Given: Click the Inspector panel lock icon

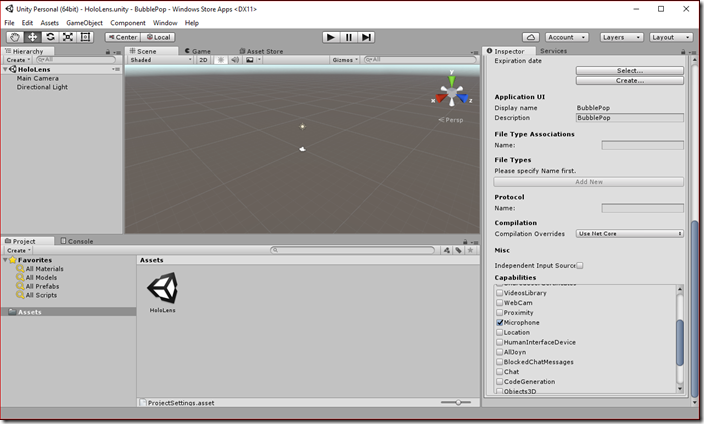Looking at the screenshot, I should pyautogui.click(x=683, y=52).
